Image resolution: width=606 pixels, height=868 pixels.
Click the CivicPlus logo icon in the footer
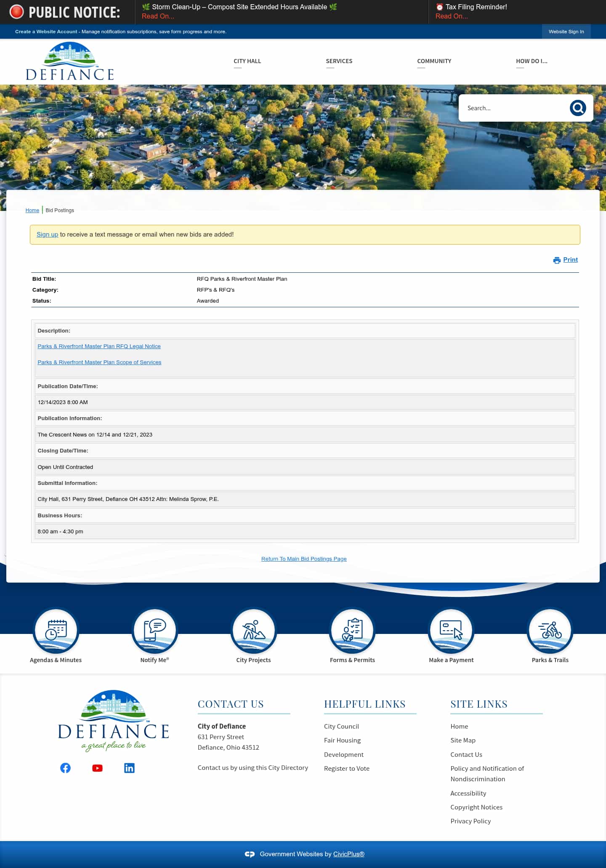coord(250,854)
